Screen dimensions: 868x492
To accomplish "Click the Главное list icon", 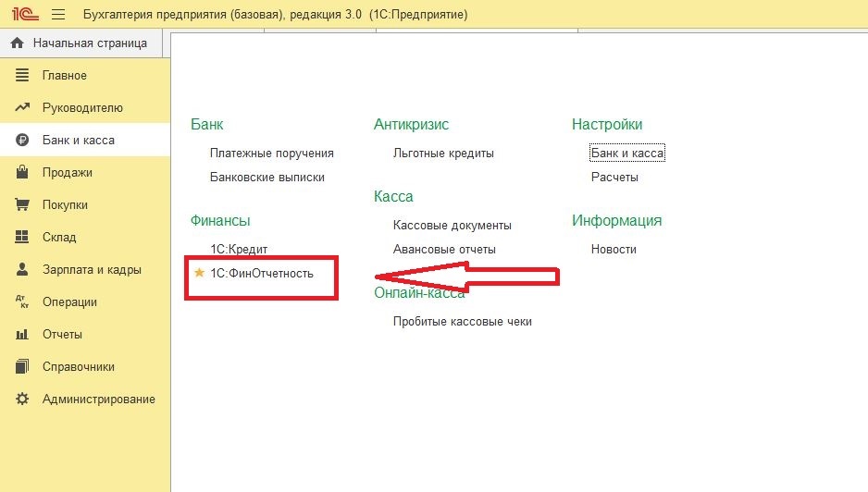I will click(23, 75).
